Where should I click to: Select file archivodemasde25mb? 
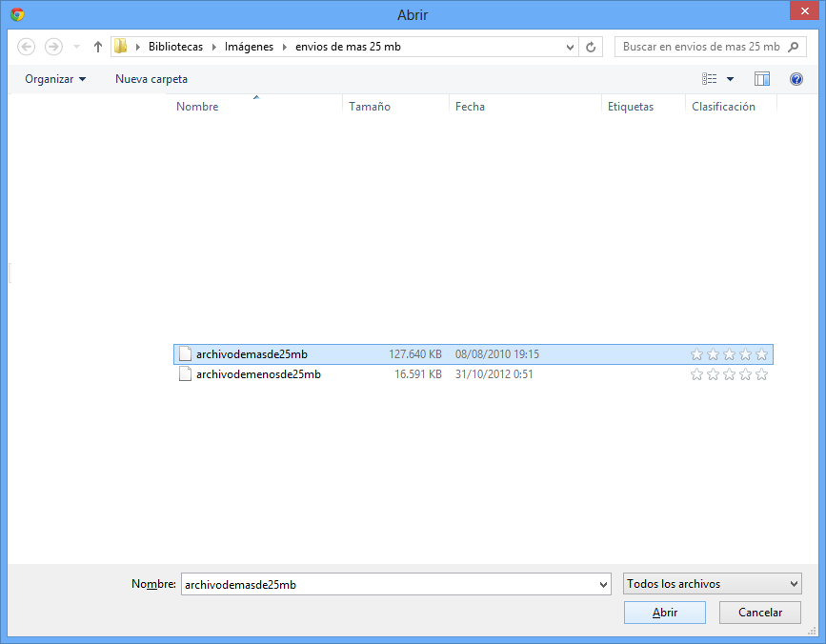pyautogui.click(x=473, y=353)
